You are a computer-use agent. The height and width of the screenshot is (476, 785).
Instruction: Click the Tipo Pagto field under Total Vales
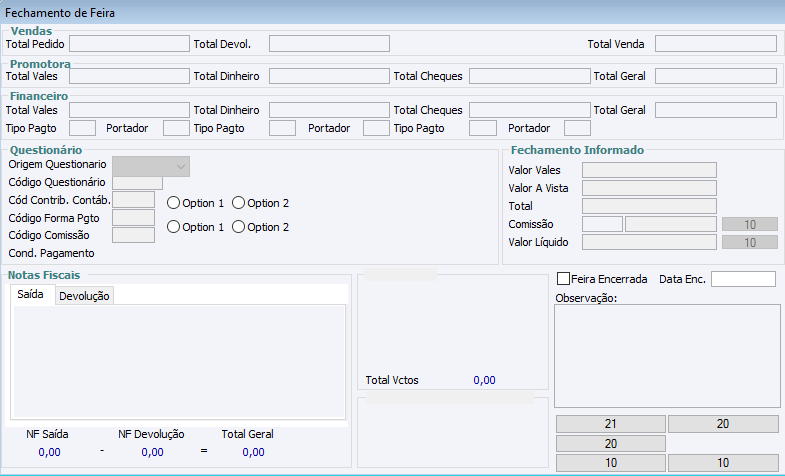[x=83, y=128]
